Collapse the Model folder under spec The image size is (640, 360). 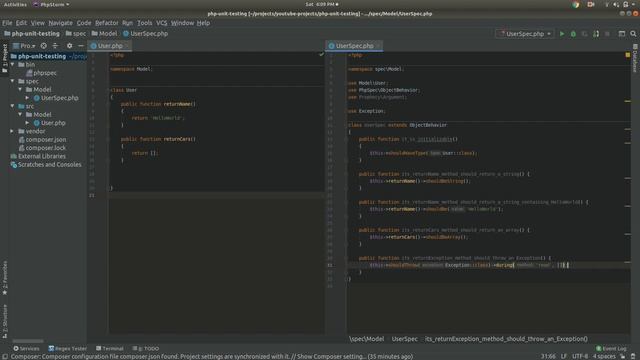[x=20, y=89]
